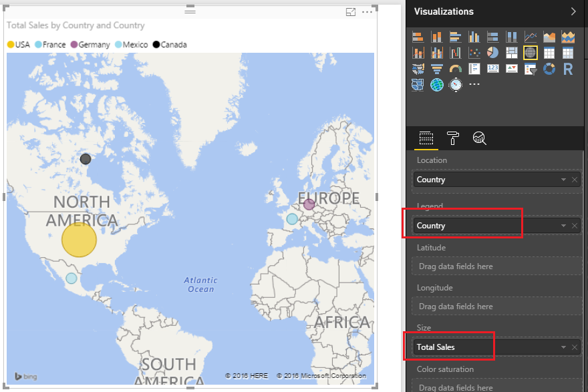Click the Germany legend entry
Screen dimensions: 588x392
[90, 45]
